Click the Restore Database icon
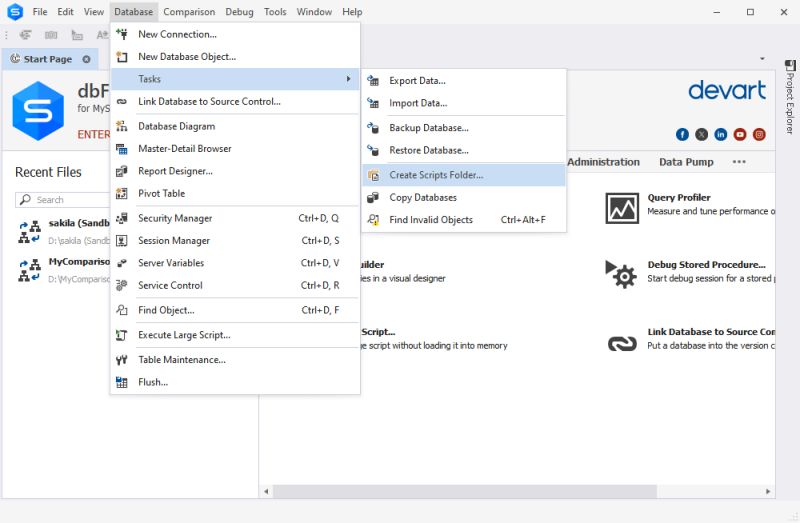800x523 pixels. [373, 150]
